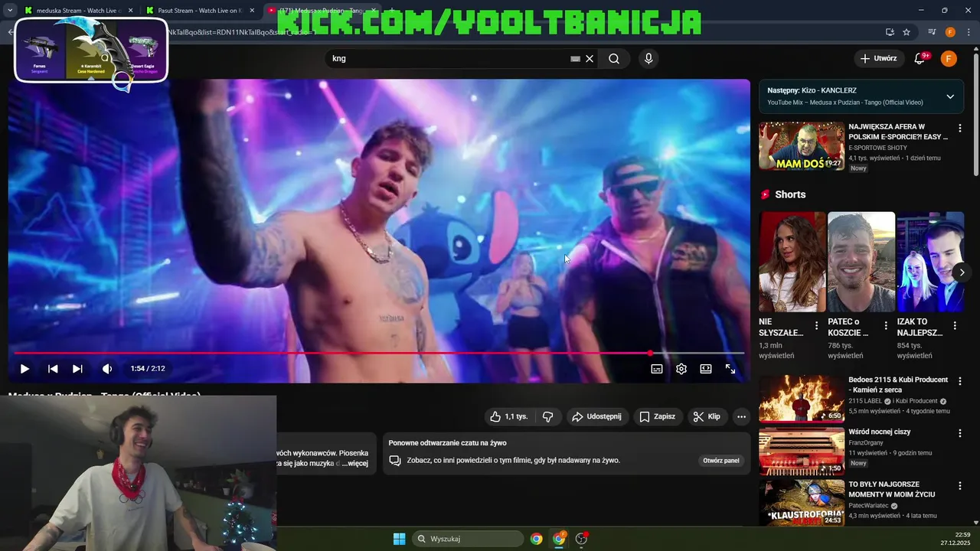Viewport: 980px width, 551px height.
Task: Go to the previous video in playlist
Action: coord(53,369)
